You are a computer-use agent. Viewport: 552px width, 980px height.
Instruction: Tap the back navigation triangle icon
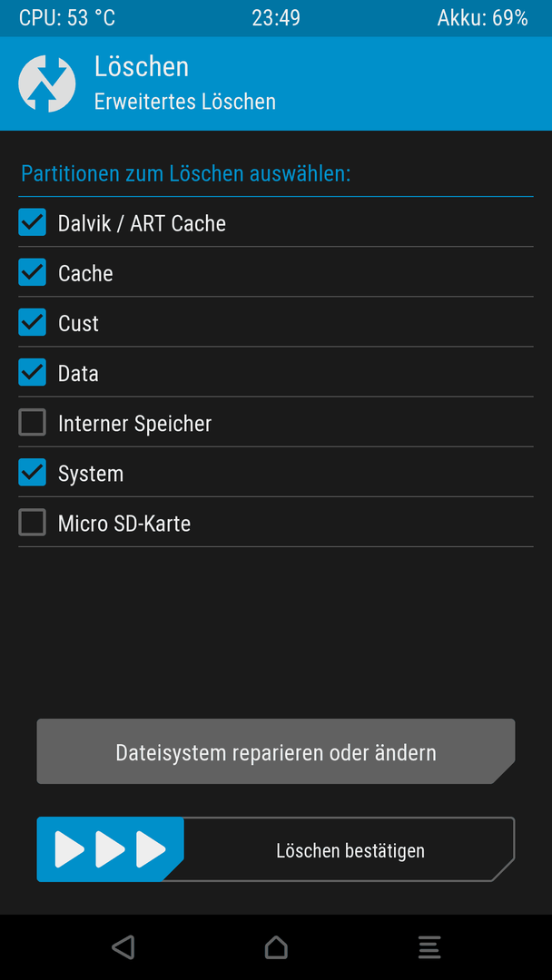click(x=123, y=946)
